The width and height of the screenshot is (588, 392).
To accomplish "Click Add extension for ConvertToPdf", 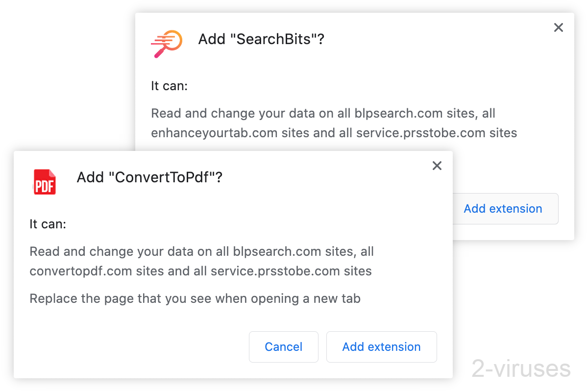I will pyautogui.click(x=381, y=346).
